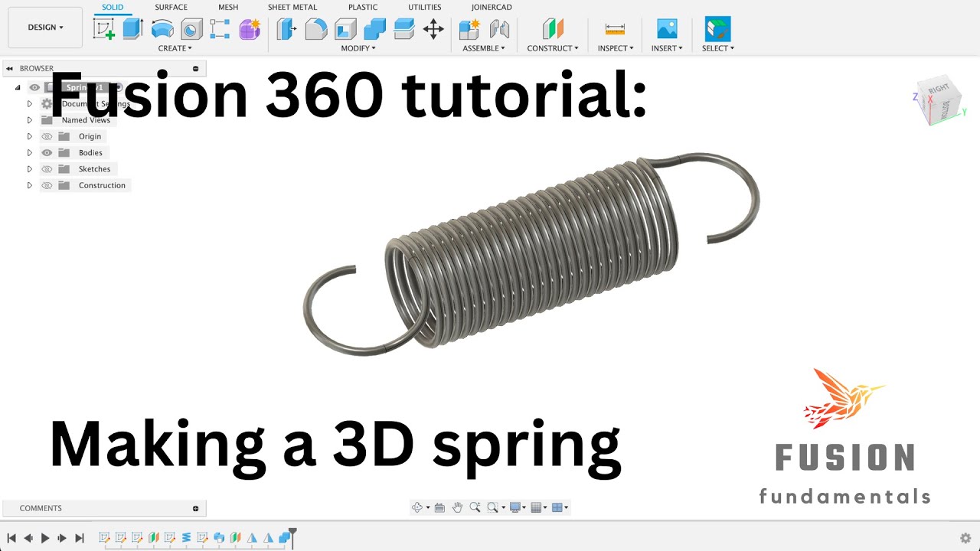980x551 pixels.
Task: Select the Extrude tool
Action: [133, 29]
